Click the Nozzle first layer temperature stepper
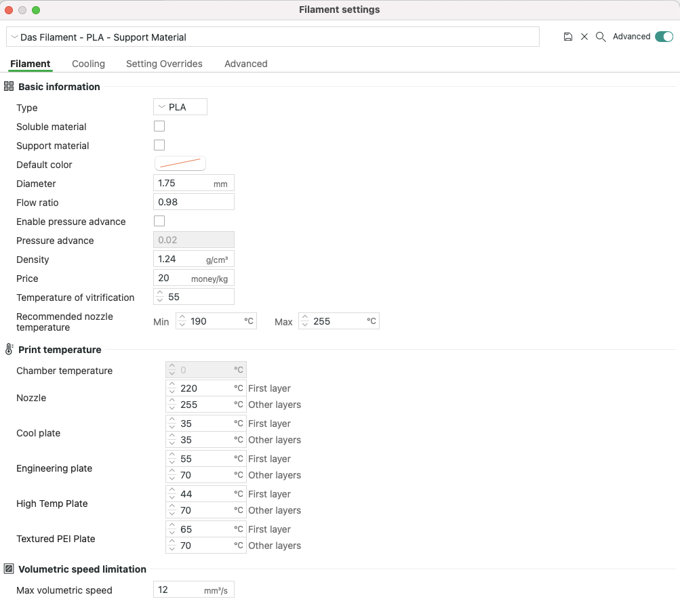680x616 pixels. [x=172, y=388]
